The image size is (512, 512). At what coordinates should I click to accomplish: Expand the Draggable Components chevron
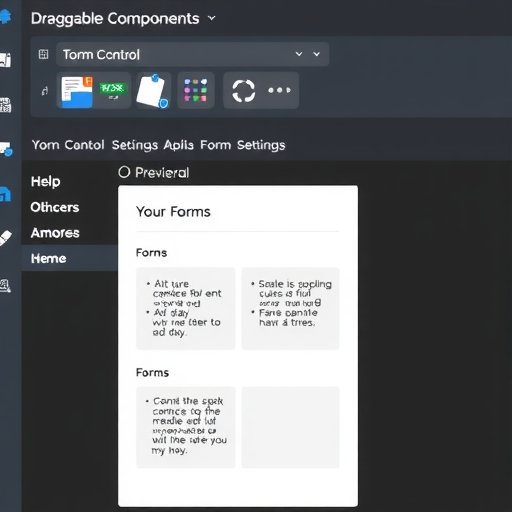pos(212,18)
